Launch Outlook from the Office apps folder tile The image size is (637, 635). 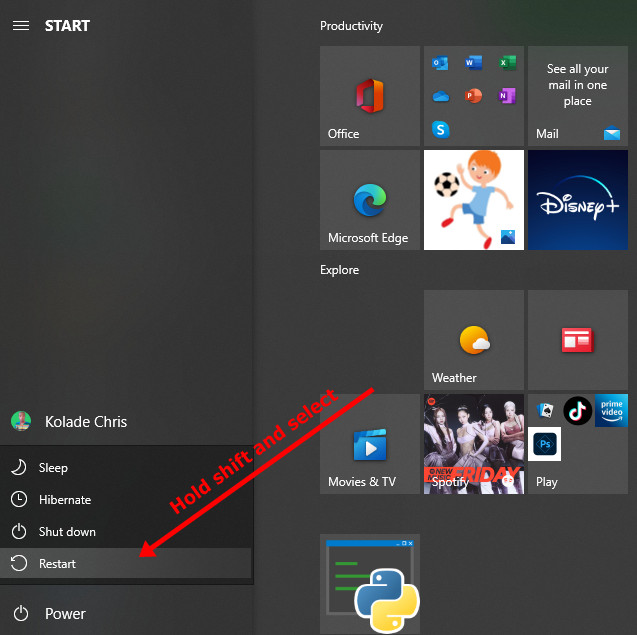[x=440, y=63]
